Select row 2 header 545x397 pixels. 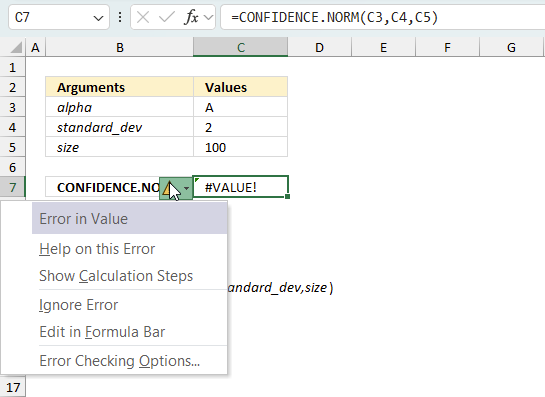pyautogui.click(x=13, y=87)
